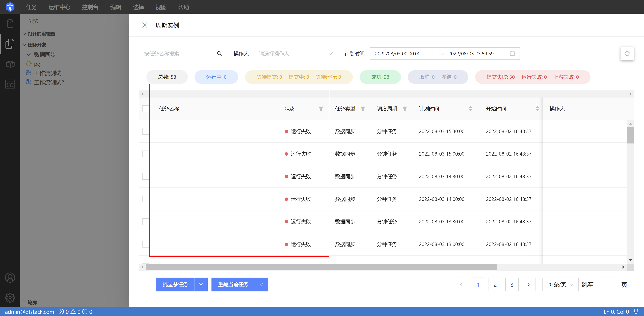Click the status column filter icon
Screen dimensions: 644x316
320,109
